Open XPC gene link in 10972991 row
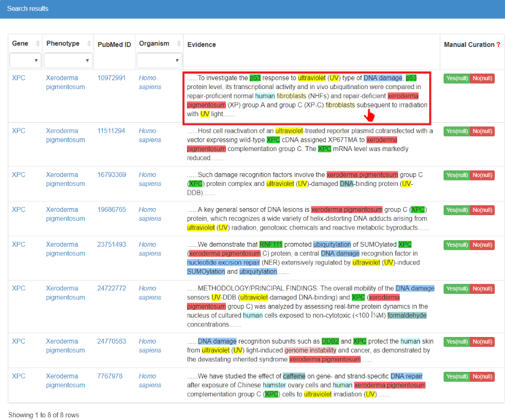This screenshot has width=505, height=420. [18, 78]
